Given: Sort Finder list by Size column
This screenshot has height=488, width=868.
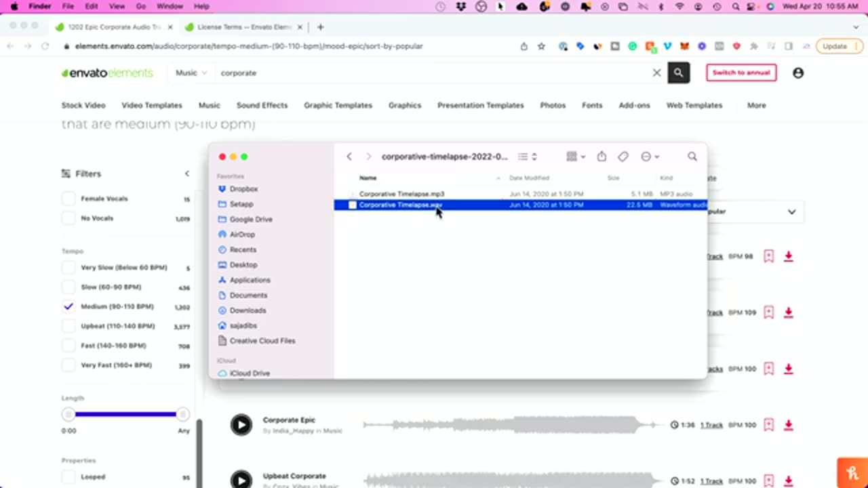Looking at the screenshot, I should (x=613, y=178).
